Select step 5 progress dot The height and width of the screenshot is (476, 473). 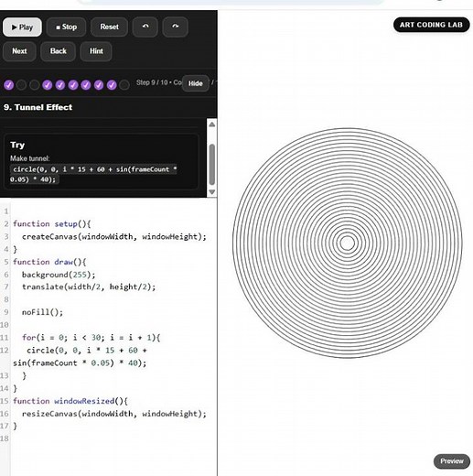pyautogui.click(x=60, y=85)
